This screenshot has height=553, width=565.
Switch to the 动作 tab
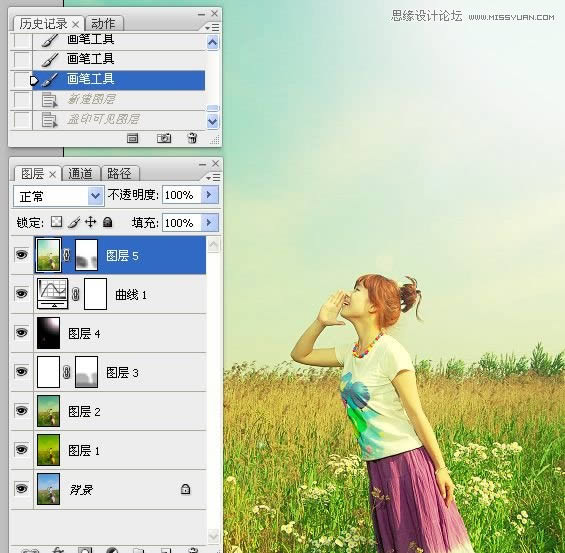103,24
